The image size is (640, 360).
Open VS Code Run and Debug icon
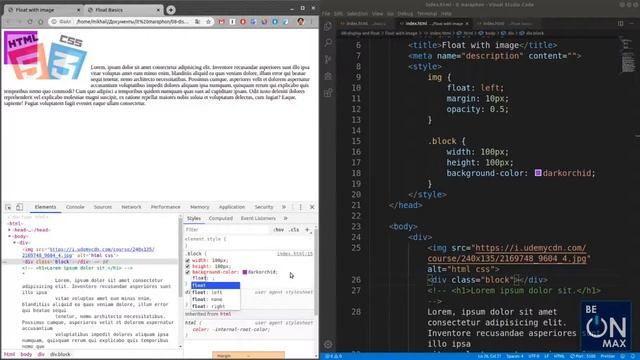coord(328,76)
